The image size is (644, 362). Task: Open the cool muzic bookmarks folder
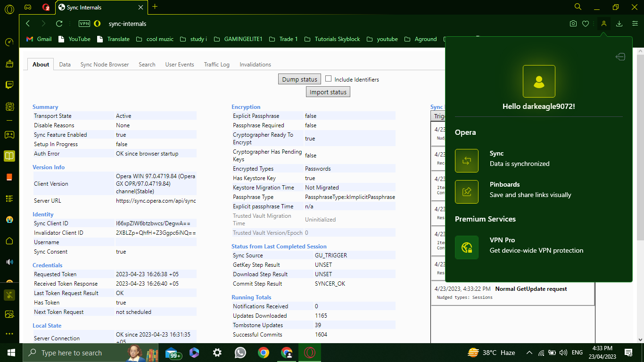(x=155, y=39)
